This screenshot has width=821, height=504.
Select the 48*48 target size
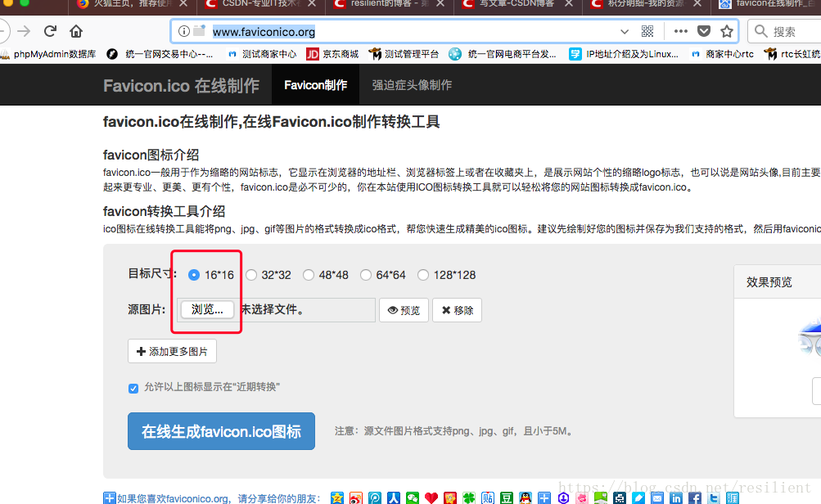point(309,275)
